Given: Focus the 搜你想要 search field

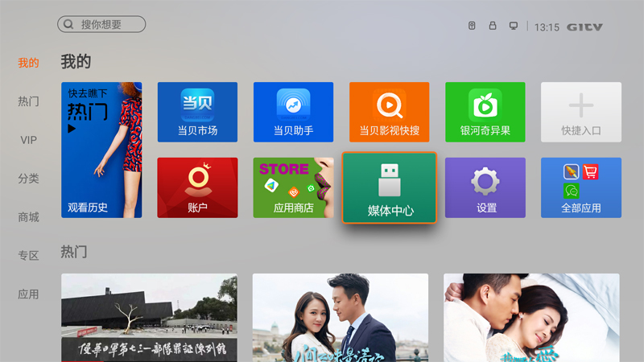Looking at the screenshot, I should coord(101,24).
